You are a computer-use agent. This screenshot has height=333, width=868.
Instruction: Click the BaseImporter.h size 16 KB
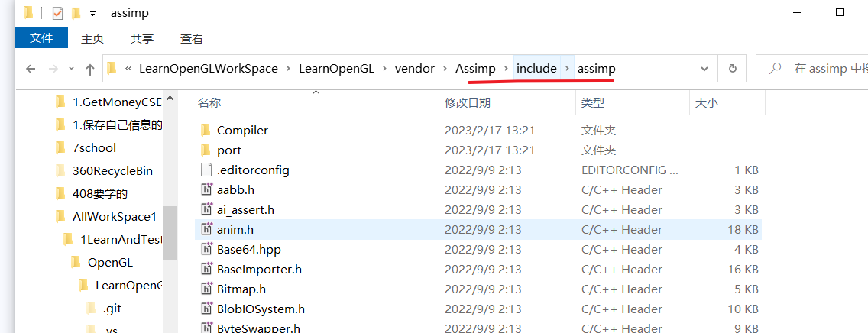[743, 270]
